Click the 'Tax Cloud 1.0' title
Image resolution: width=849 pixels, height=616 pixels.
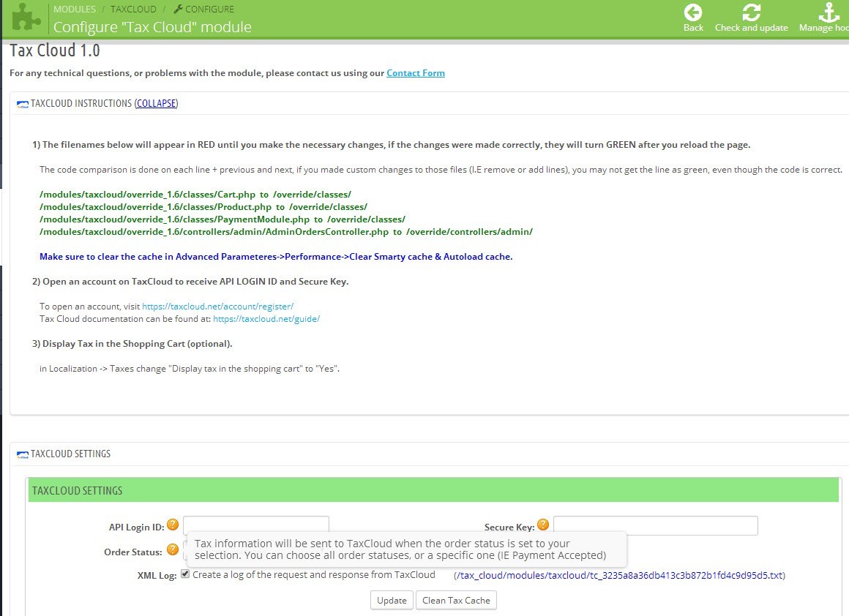click(55, 50)
